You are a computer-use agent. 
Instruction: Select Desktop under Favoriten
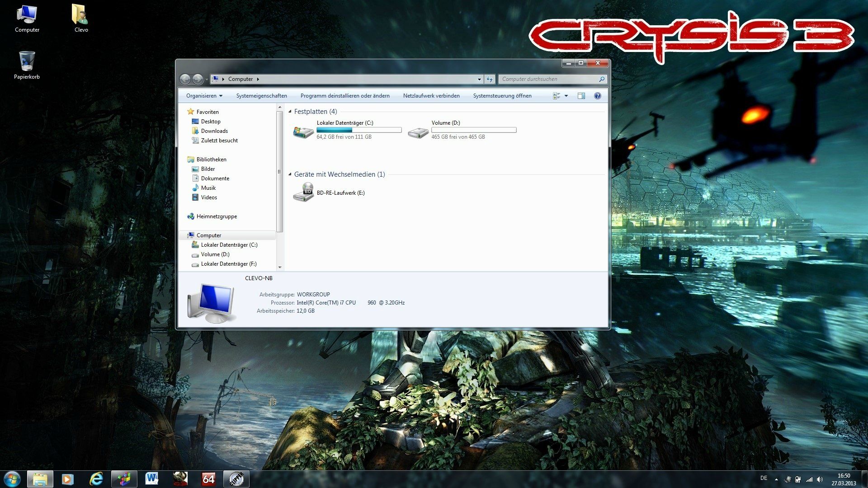point(211,122)
